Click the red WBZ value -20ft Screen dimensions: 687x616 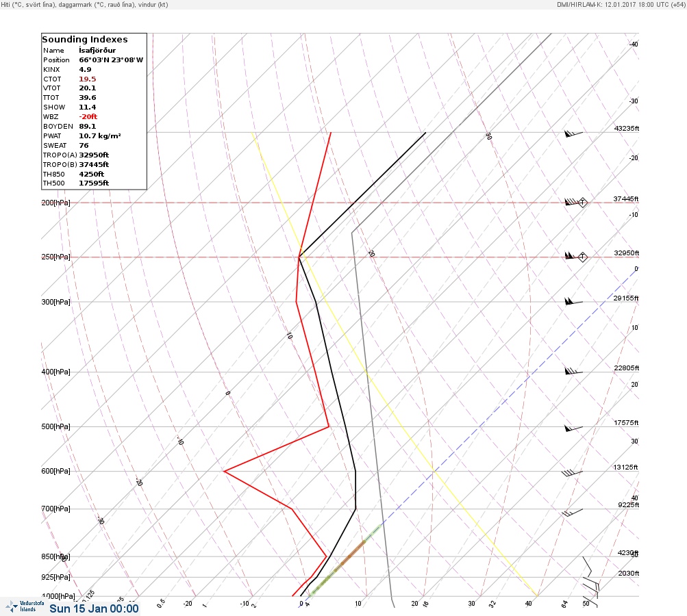pos(88,116)
